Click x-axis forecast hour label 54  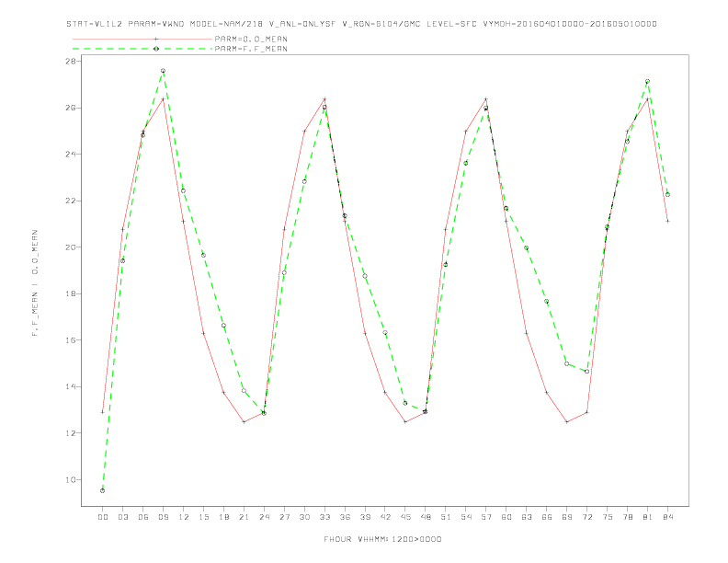[x=466, y=517]
